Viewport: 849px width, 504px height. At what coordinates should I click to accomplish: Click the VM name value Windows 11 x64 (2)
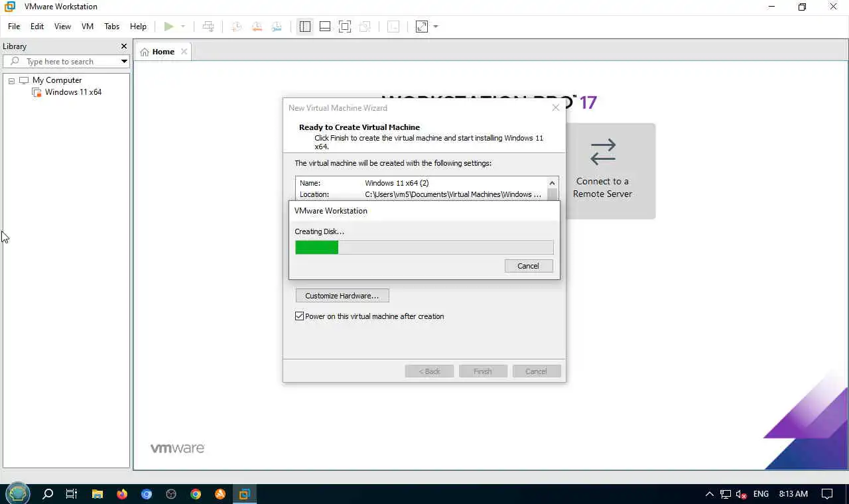397,183
